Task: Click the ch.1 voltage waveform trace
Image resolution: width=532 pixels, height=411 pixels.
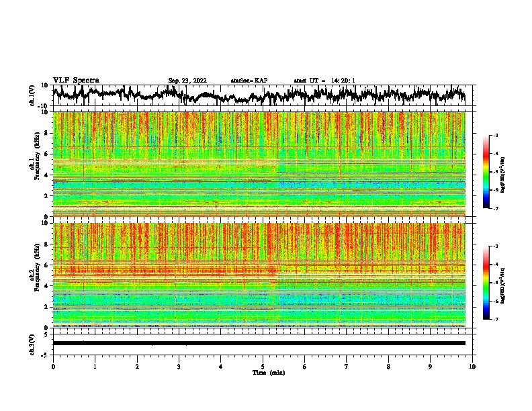Action: tap(259, 95)
